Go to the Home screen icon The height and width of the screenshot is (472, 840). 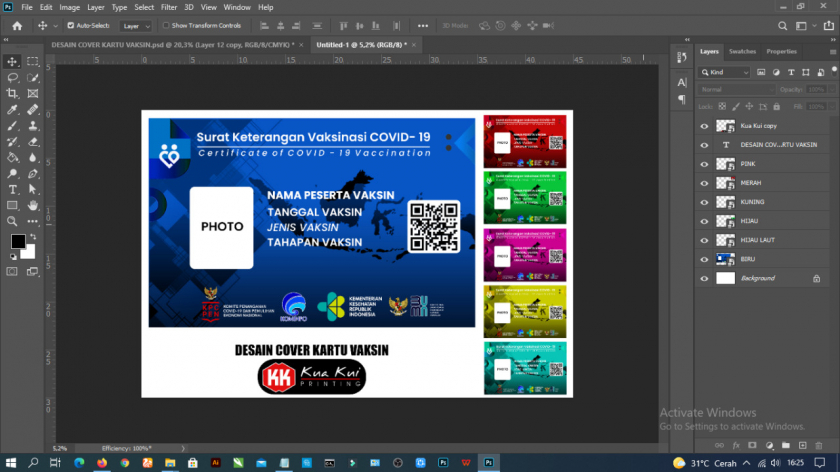pyautogui.click(x=17, y=26)
